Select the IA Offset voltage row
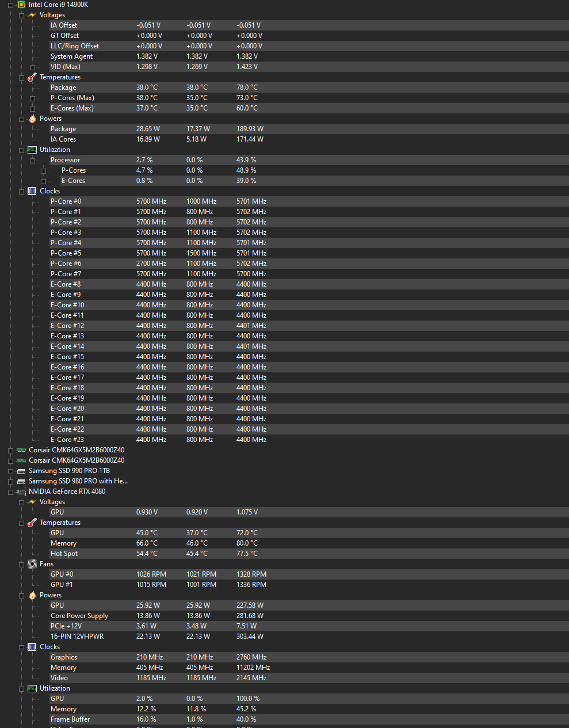Image resolution: width=569 pixels, height=728 pixels. point(309,25)
